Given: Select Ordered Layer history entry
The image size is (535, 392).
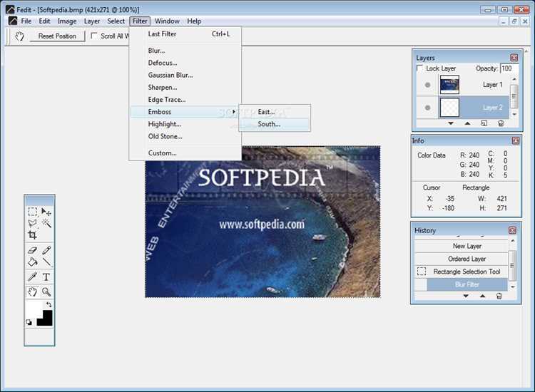Looking at the screenshot, I should pyautogui.click(x=467, y=259).
